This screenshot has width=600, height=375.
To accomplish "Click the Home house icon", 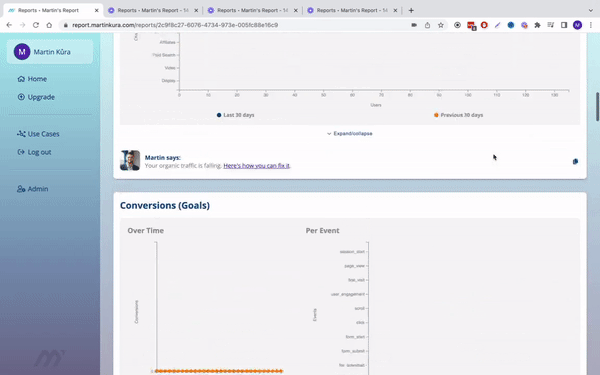I will pyautogui.click(x=21, y=79).
